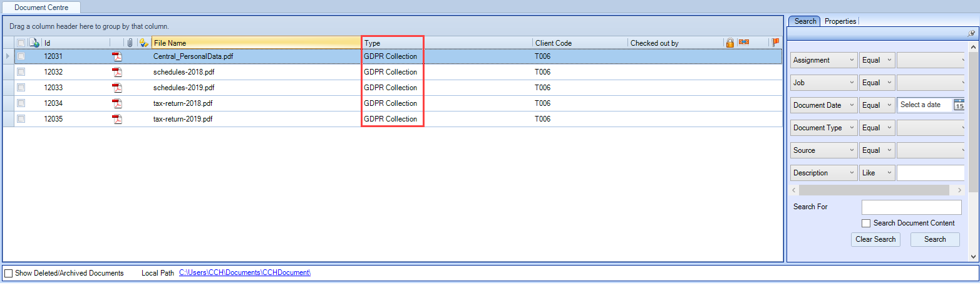The height and width of the screenshot is (285, 980).
Task: Open the Source field dropdown
Action: point(824,150)
